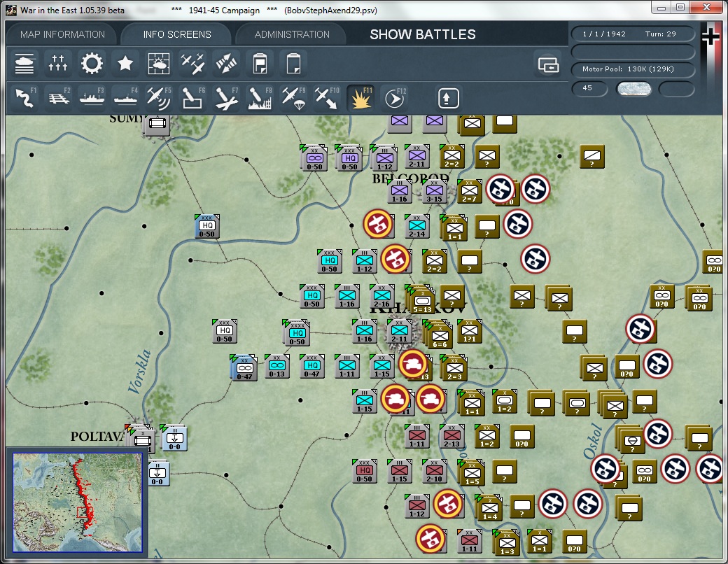
Task: Select Rail mode (F2)
Action: click(x=58, y=98)
